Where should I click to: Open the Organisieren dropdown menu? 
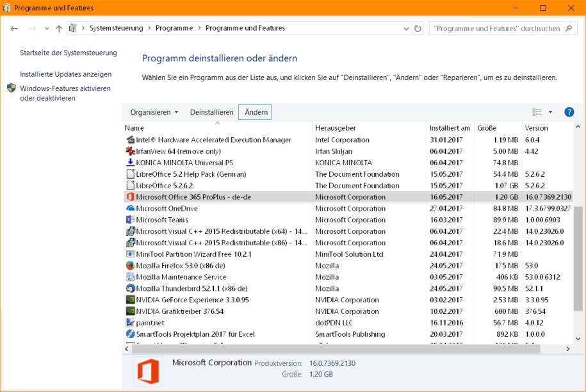pos(154,112)
